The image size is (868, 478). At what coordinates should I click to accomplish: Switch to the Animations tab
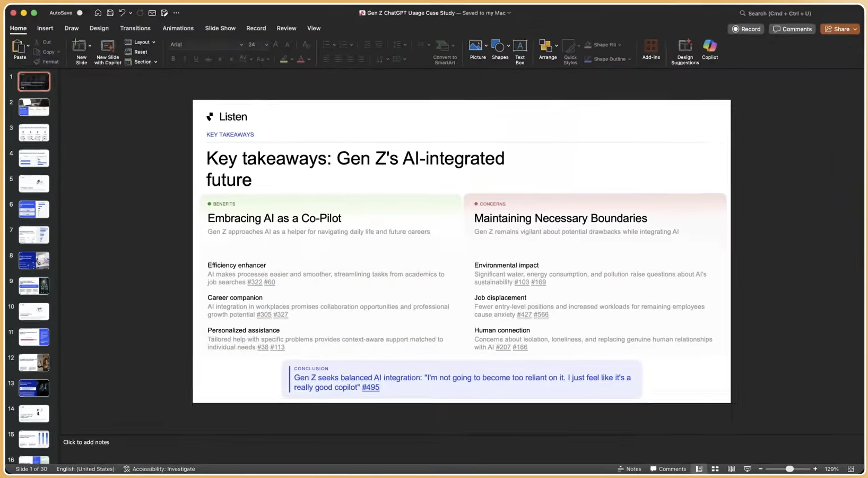[178, 28]
